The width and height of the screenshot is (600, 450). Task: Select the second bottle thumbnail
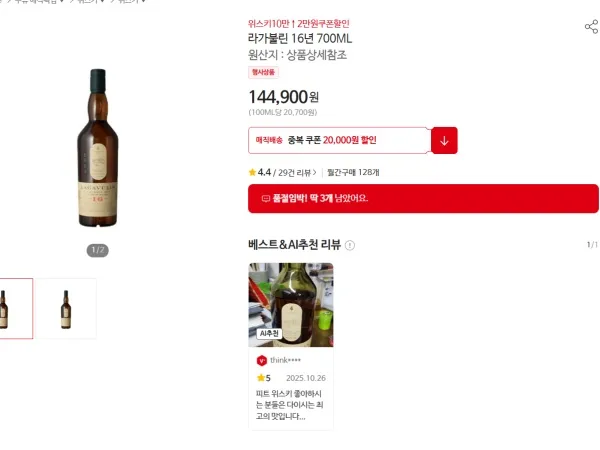pyautogui.click(x=66, y=309)
